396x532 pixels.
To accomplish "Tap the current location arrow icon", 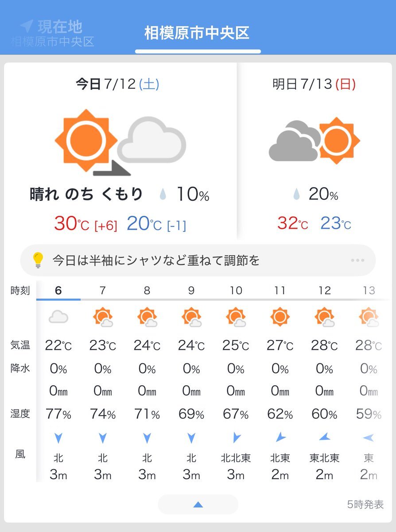I will tap(27, 26).
